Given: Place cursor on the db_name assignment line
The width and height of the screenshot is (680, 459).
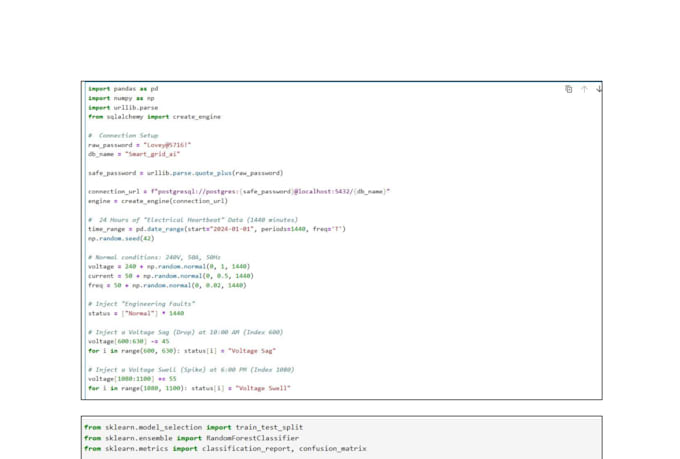Looking at the screenshot, I should pos(134,154).
